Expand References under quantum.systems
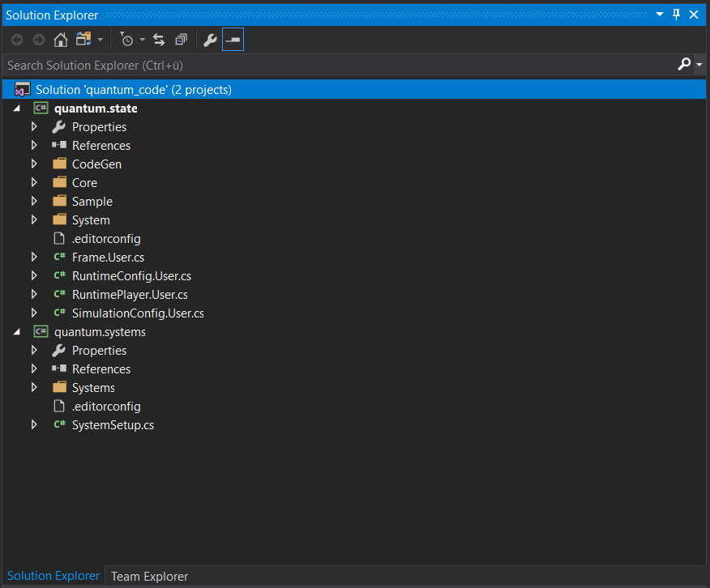 click(x=34, y=369)
